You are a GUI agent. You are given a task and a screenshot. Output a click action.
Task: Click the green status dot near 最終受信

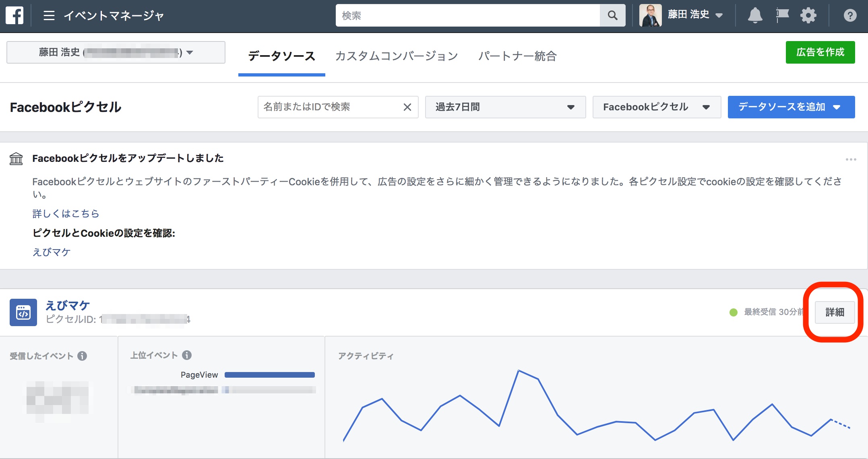734,312
